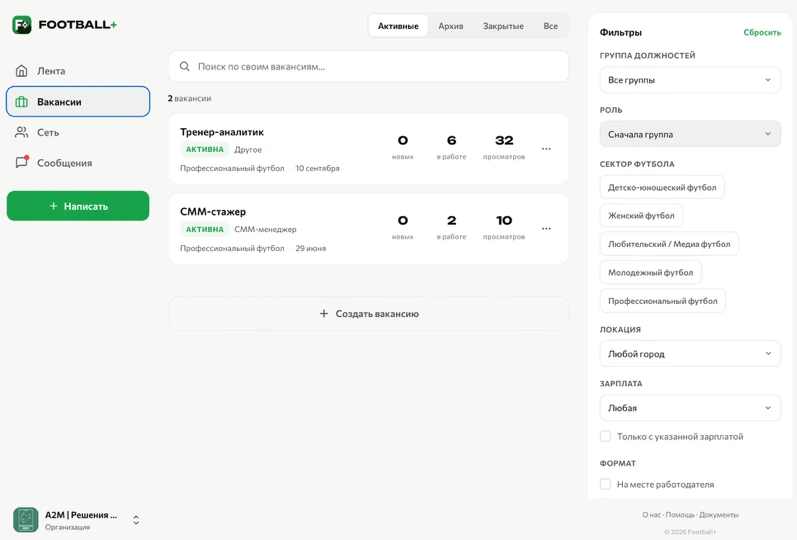Open the О нас footer link

651,515
